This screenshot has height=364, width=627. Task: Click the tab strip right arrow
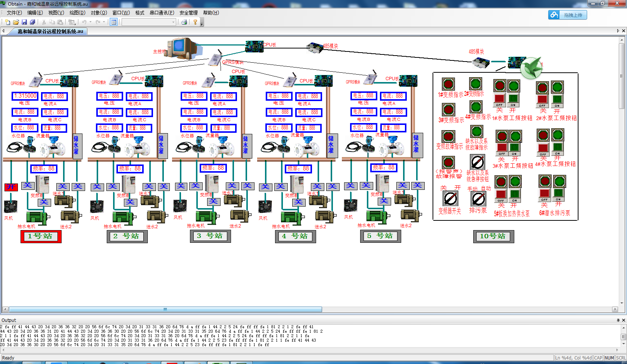[x=618, y=31]
